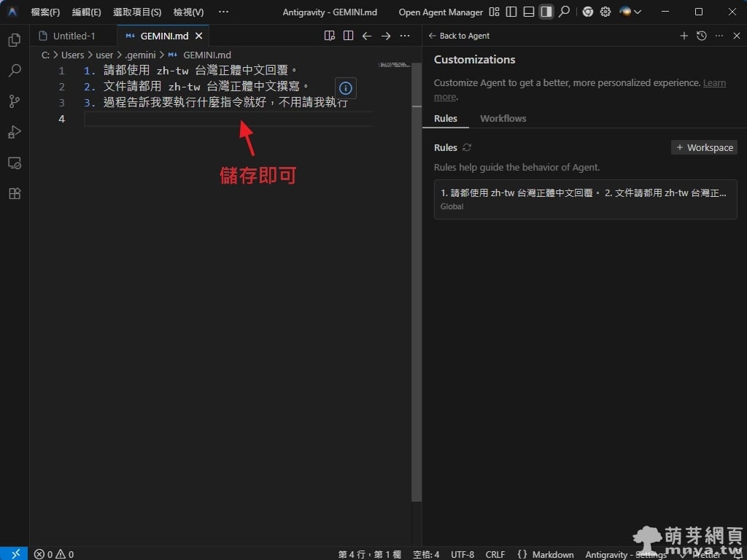Toggle the primary side bar layout button
Viewport: 747px width, 560px height.
[511, 12]
